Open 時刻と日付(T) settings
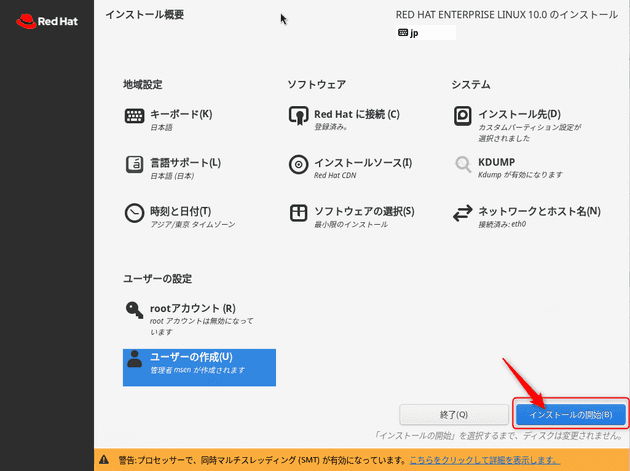Screen dimensions: 630x471 180,211
